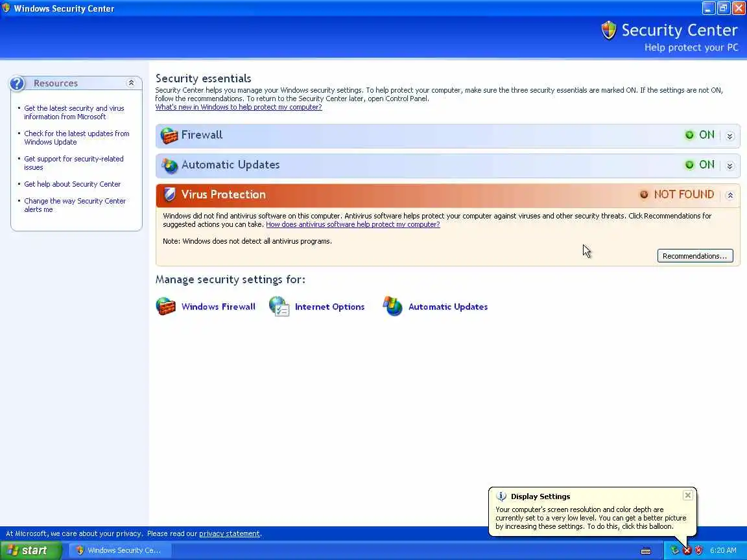The height and width of the screenshot is (560, 747).
Task: Click the red NOT FOUND status indicator
Action: (644, 194)
